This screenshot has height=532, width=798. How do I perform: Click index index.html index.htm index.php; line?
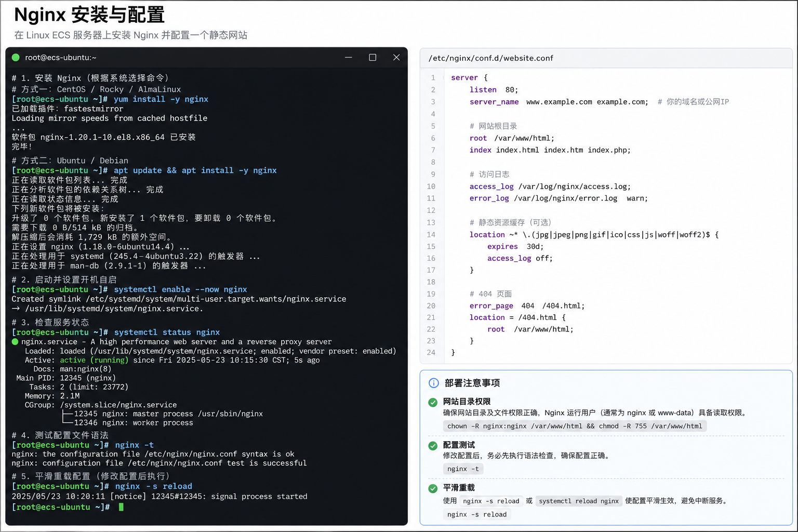coord(550,150)
